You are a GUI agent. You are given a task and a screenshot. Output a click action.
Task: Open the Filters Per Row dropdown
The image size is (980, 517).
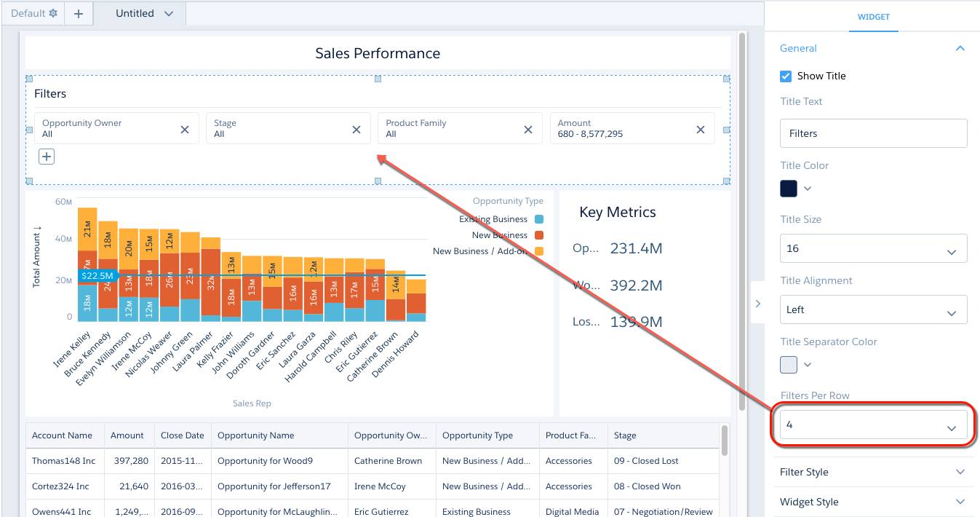[x=873, y=424]
